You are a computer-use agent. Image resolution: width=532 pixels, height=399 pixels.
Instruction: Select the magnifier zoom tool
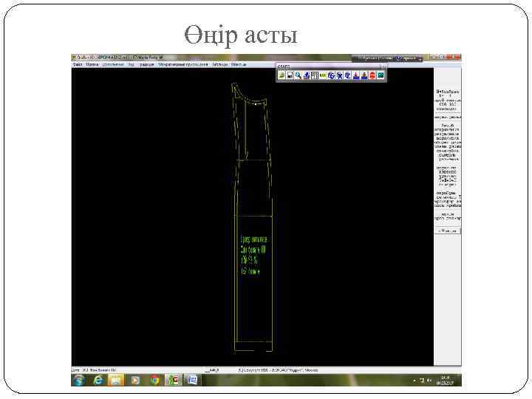coord(299,75)
